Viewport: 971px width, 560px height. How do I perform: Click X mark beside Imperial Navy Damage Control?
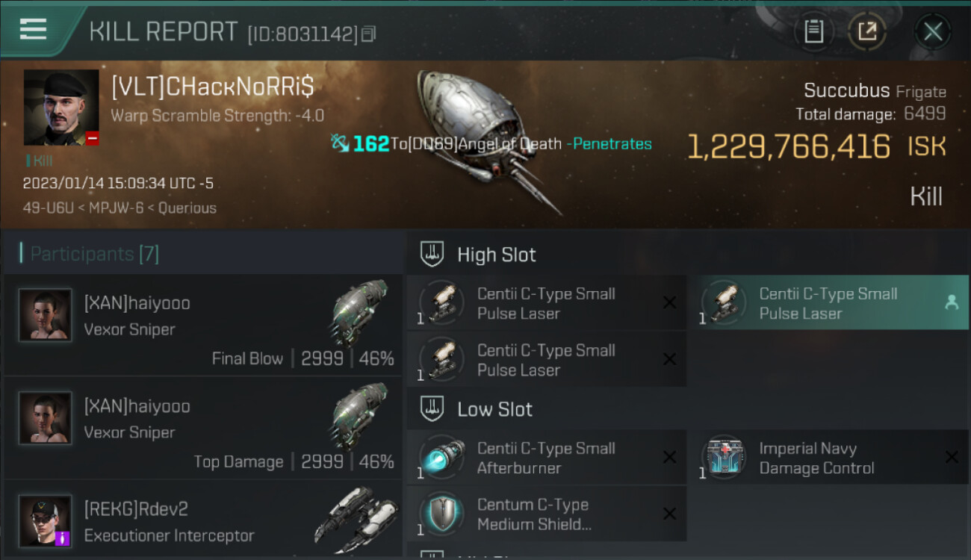tap(951, 458)
